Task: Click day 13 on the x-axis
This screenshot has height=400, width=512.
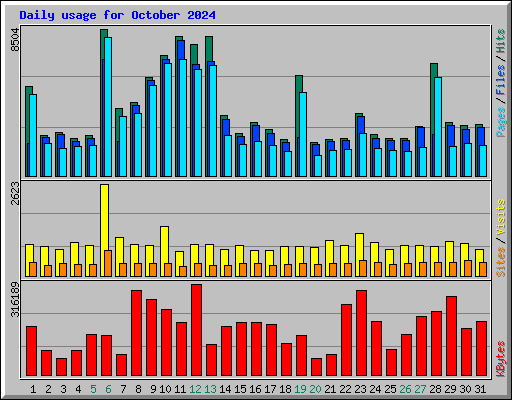Action: (210, 389)
